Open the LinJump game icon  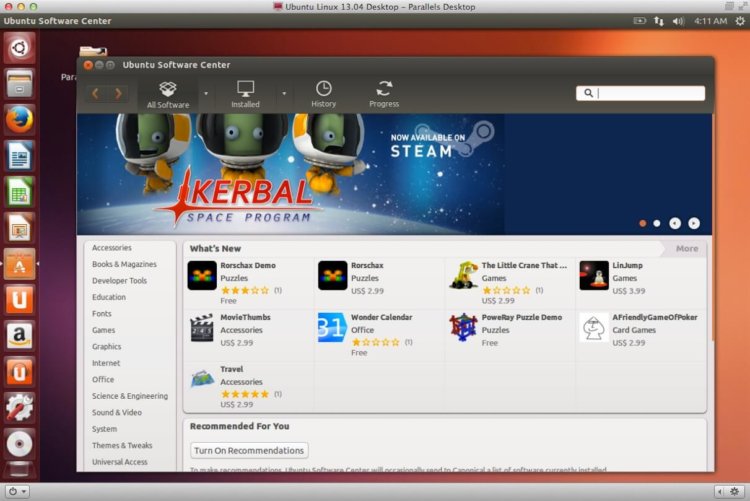click(x=594, y=276)
